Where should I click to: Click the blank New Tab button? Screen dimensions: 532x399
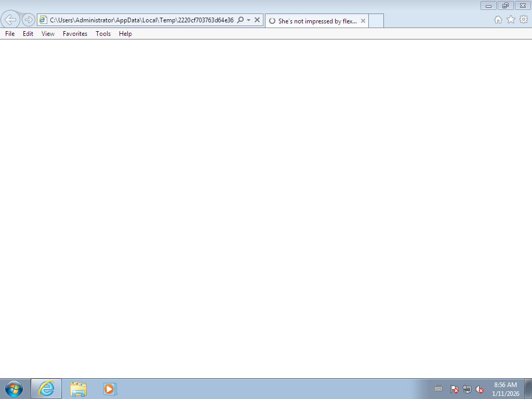point(376,21)
